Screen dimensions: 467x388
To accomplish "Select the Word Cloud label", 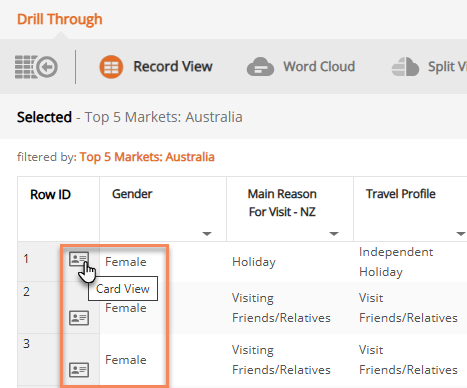I will [x=319, y=67].
